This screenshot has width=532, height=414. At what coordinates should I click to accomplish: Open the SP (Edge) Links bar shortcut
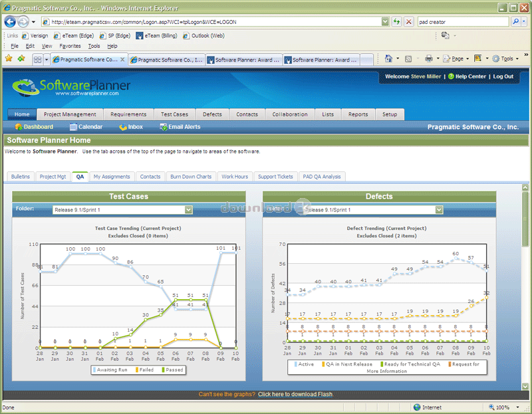115,36
